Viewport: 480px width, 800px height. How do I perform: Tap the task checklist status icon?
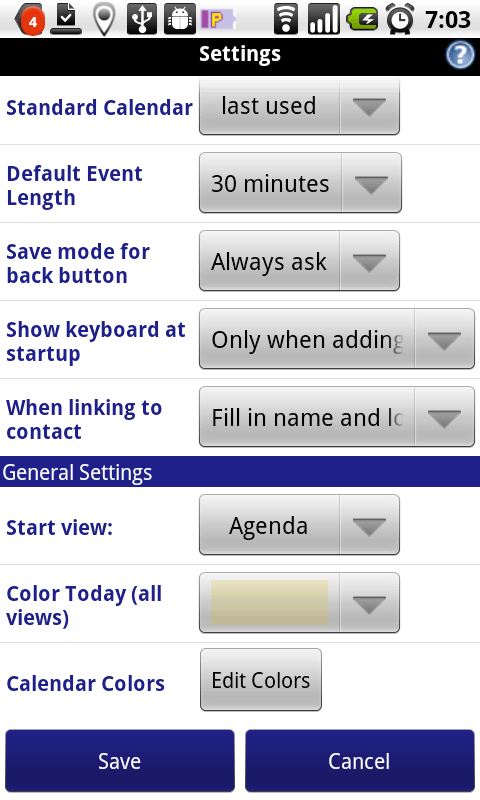coord(66,19)
